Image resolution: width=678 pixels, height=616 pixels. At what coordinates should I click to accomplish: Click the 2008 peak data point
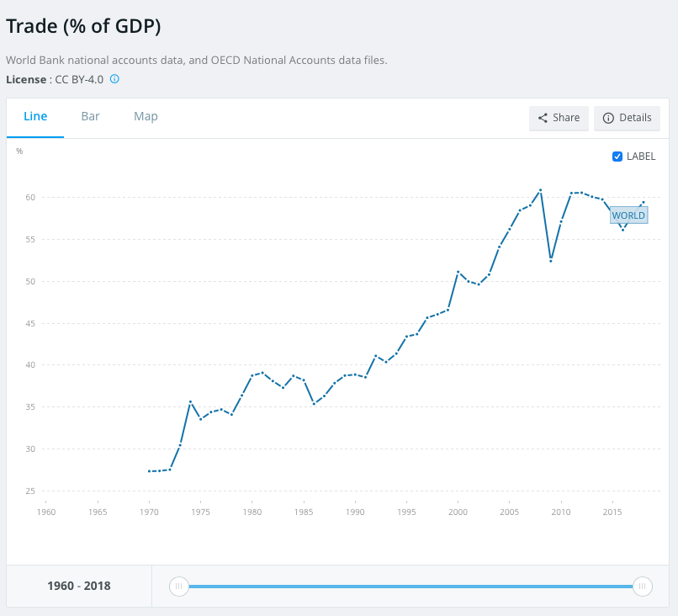(540, 189)
